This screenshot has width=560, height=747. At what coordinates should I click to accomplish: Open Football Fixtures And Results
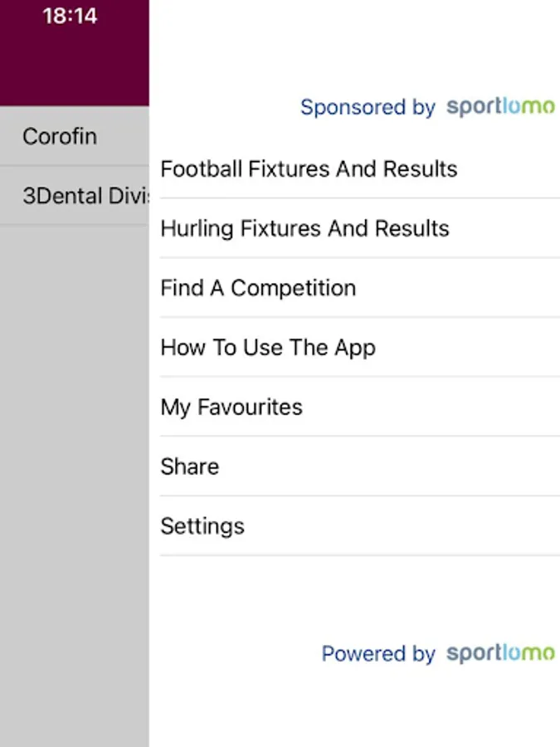309,169
